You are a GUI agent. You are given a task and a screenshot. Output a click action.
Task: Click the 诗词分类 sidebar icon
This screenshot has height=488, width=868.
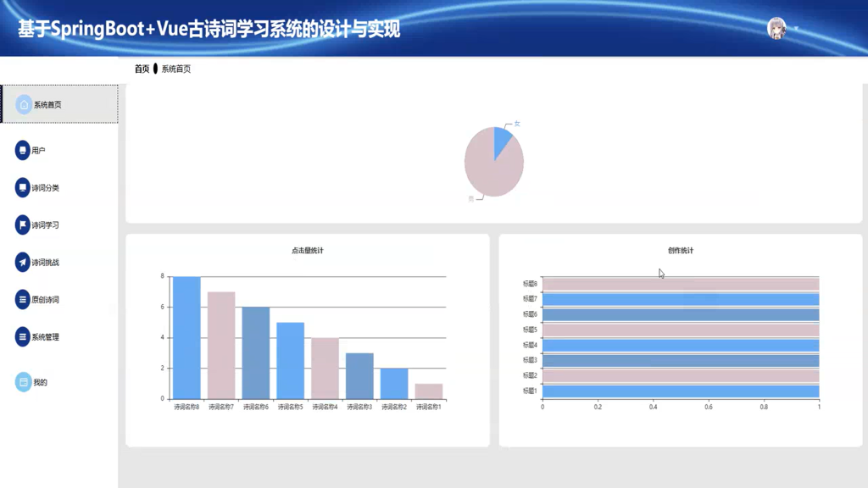click(x=22, y=187)
